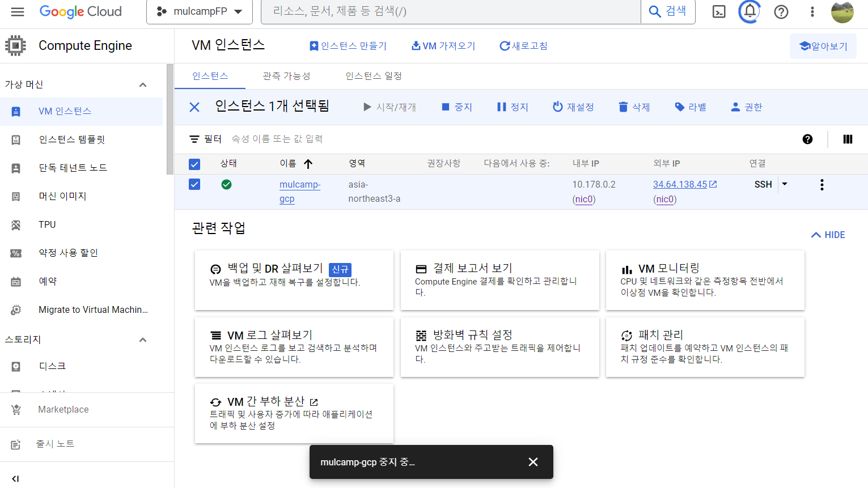The height and width of the screenshot is (488, 868).
Task: Sort by name using the arrow
Action: (308, 164)
